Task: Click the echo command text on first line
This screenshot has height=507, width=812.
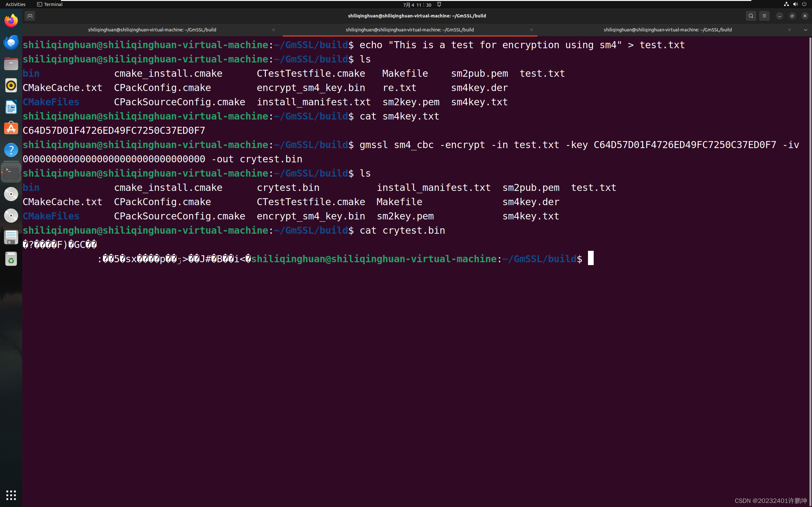Action: [522, 45]
